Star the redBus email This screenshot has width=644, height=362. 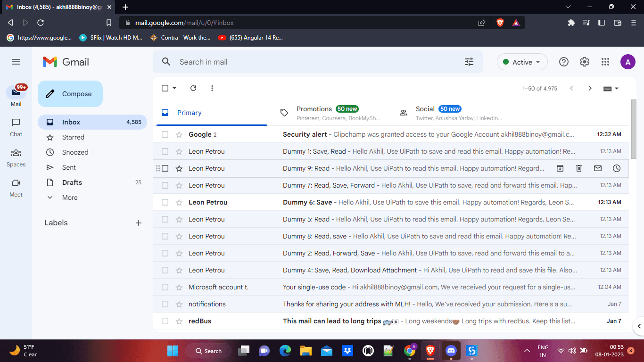pos(179,321)
